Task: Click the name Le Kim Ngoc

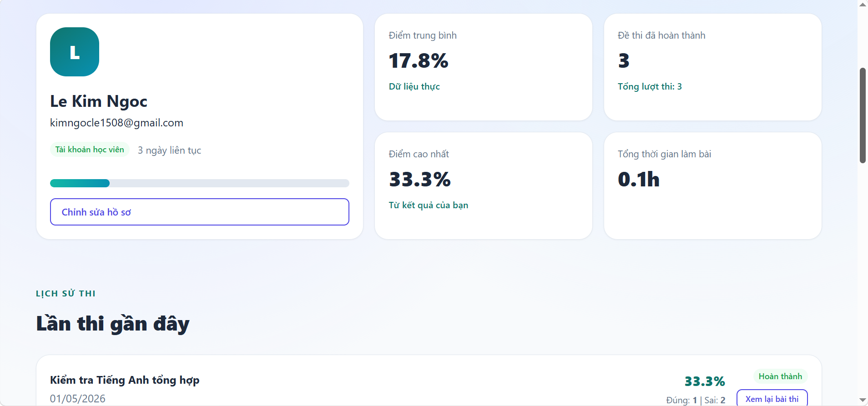Action: point(99,101)
